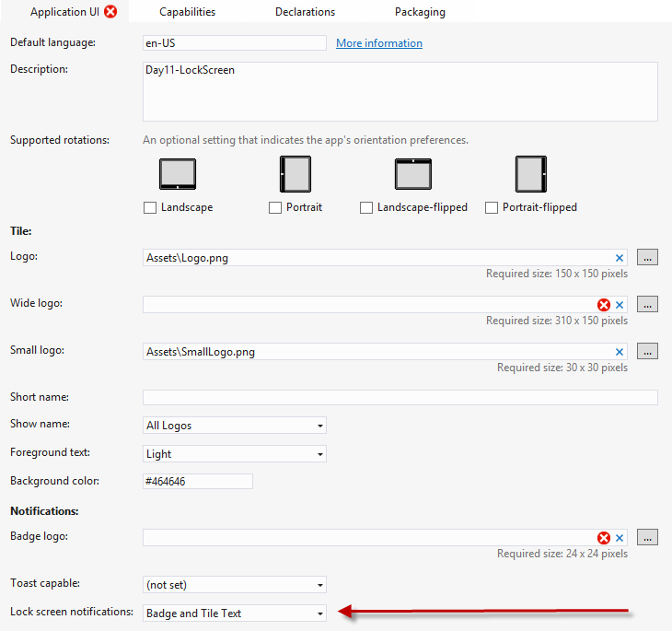Enable the Landscape rotation checkbox
The width and height of the screenshot is (672, 631).
click(150, 208)
